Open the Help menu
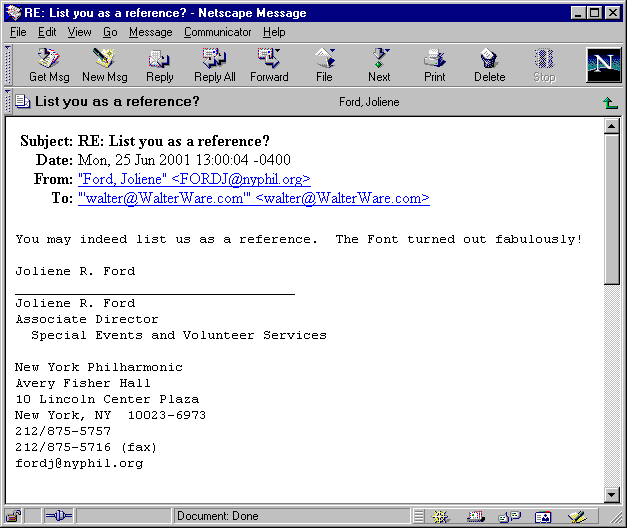The image size is (627, 528). tap(274, 32)
